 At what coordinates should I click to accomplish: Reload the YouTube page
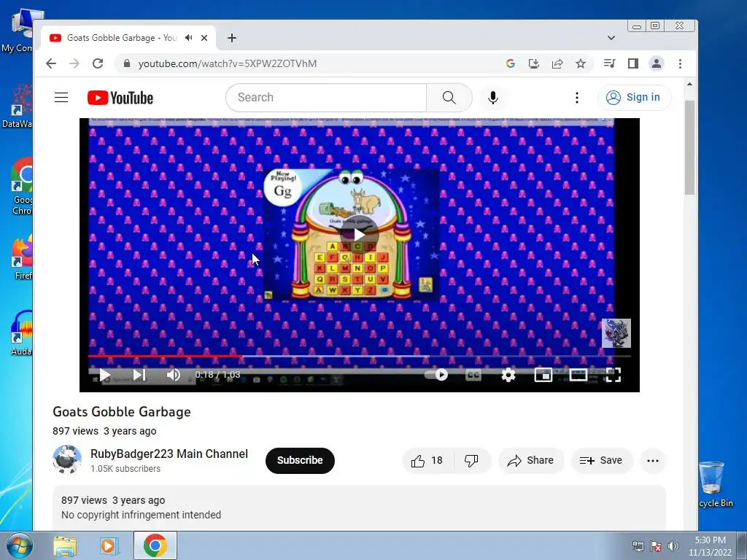tap(98, 63)
